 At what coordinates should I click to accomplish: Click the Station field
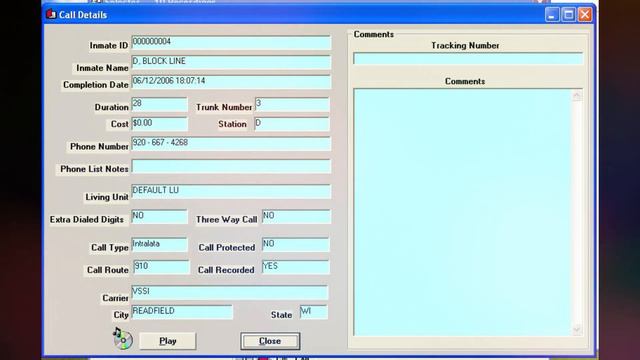(x=292, y=124)
